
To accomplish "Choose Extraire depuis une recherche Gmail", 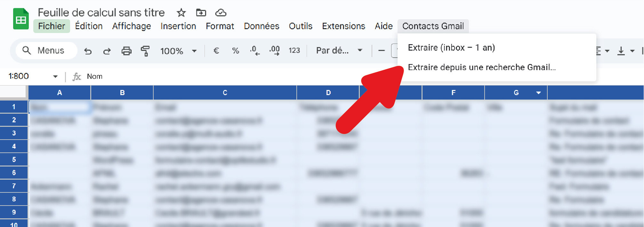I will point(481,68).
